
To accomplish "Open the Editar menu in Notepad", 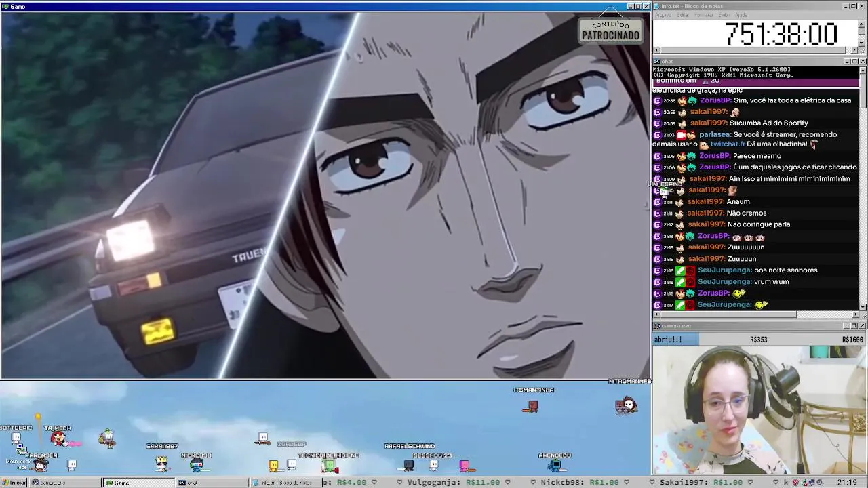I will point(684,15).
